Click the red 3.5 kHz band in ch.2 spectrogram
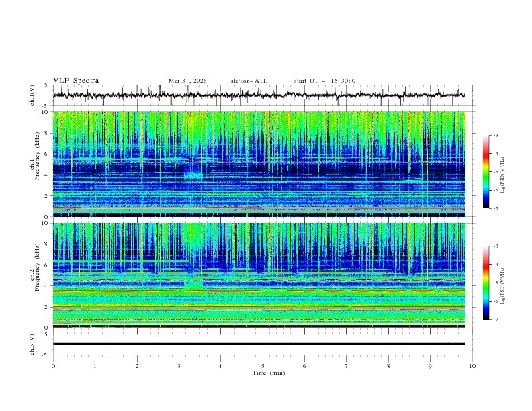The image size is (532, 411). (x=259, y=291)
